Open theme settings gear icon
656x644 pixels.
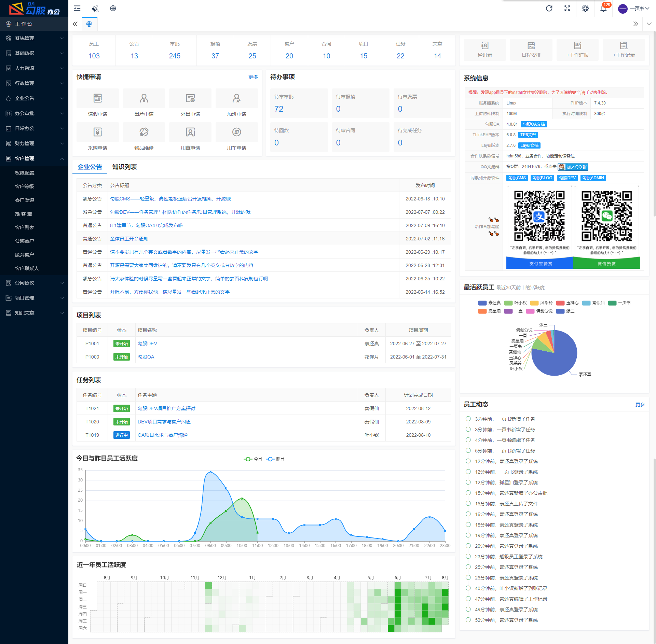585,9
